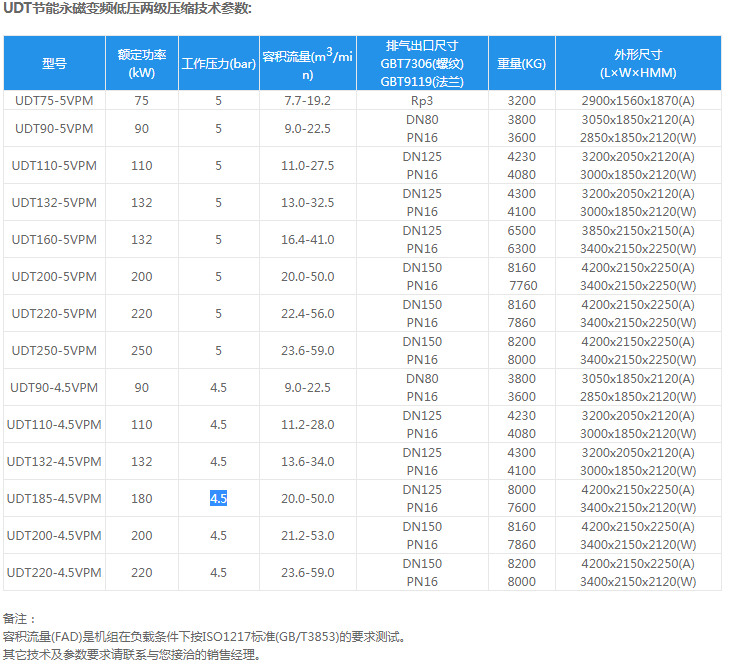The image size is (730, 670).
Task: Click the 重量(KG) column header
Action: tap(521, 63)
